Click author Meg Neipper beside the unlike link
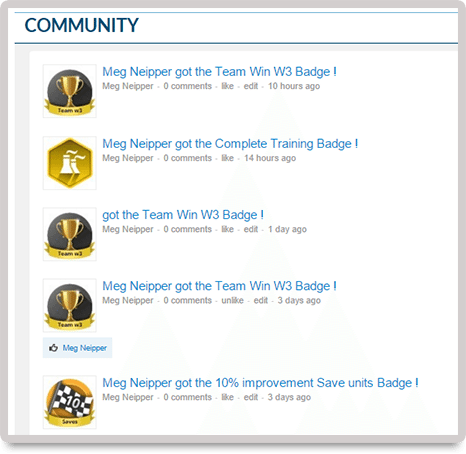Image resolution: width=466 pixels, height=454 pixels. 128,300
